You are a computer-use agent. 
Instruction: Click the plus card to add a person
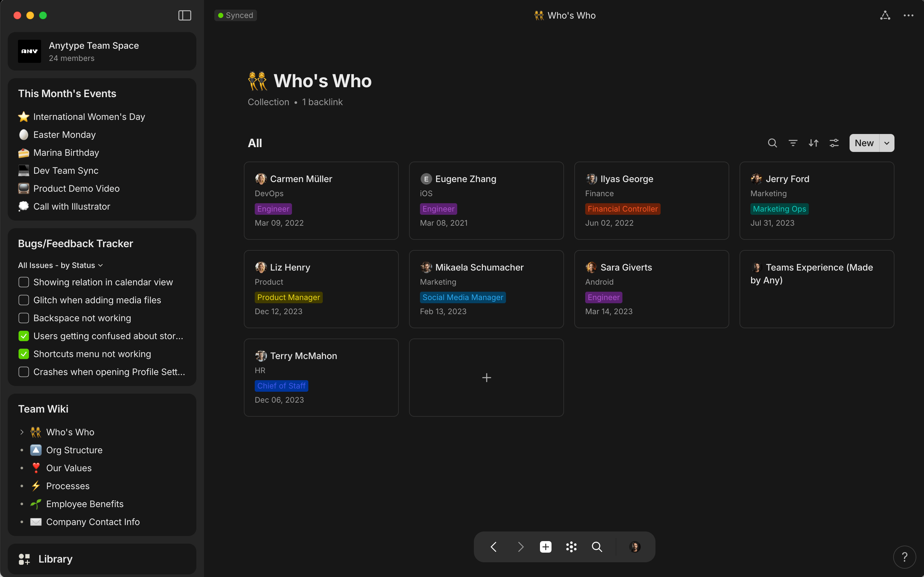pyautogui.click(x=486, y=377)
